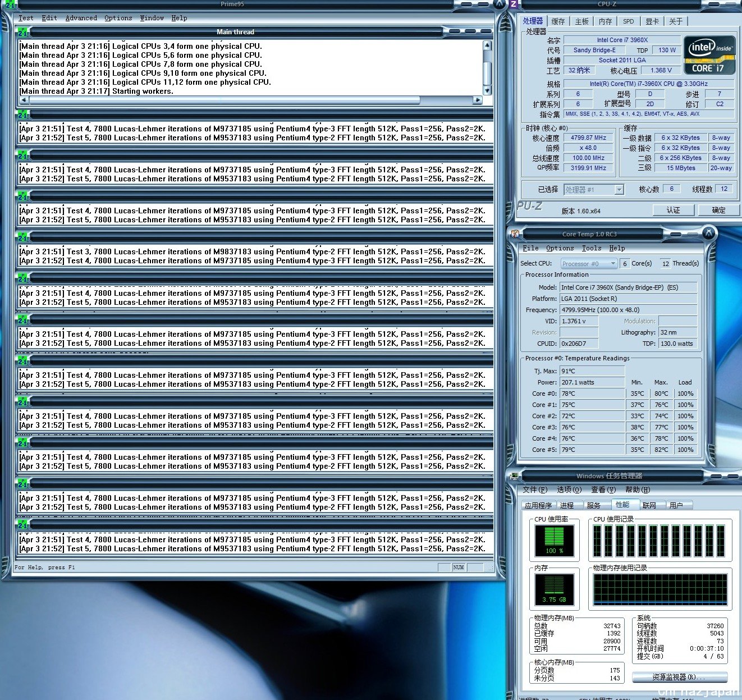The image size is (742, 700).
Task: Select the CPU-Z 处理器 tab
Action: 533,21
